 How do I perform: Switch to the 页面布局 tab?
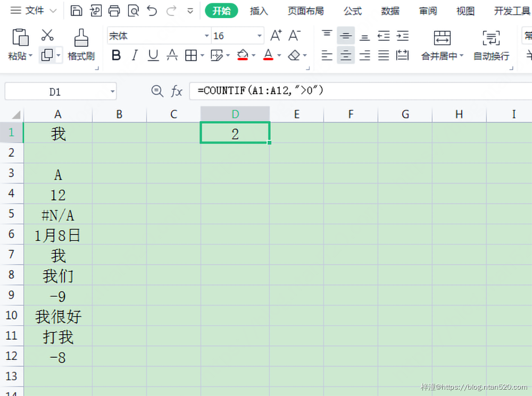(x=306, y=11)
